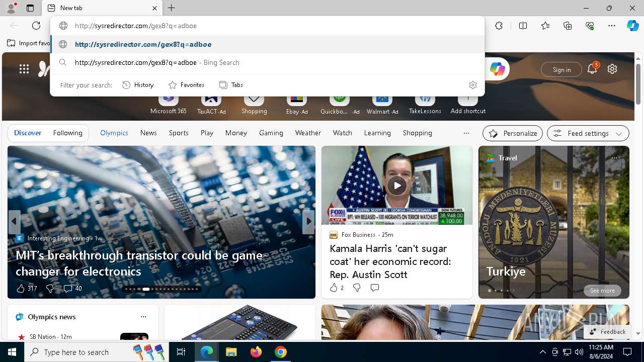
Task: Open the Import favorites bookmark
Action: click(x=29, y=43)
